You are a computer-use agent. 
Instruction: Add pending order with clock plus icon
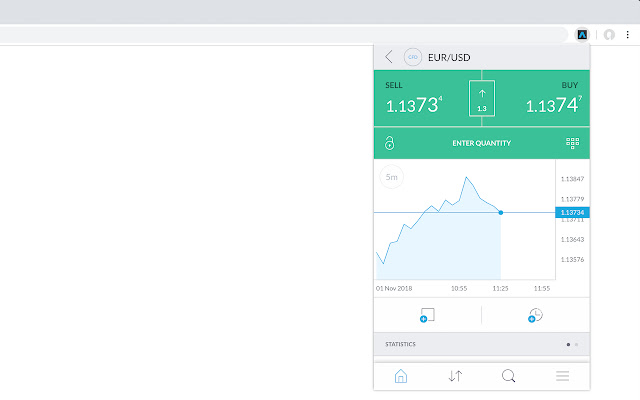pyautogui.click(x=535, y=315)
